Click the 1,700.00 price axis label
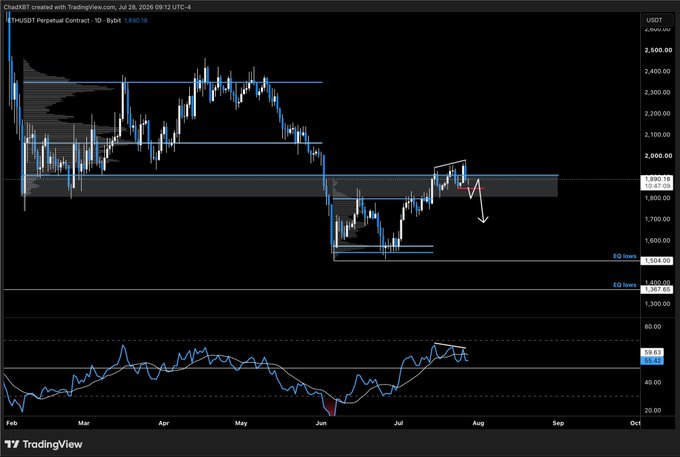The width and height of the screenshot is (680, 457). [x=658, y=219]
